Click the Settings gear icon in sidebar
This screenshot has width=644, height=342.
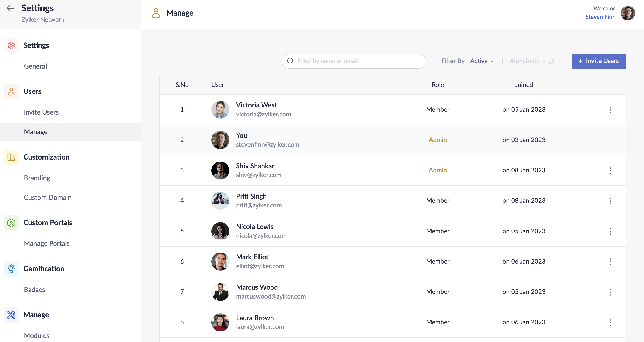click(11, 45)
